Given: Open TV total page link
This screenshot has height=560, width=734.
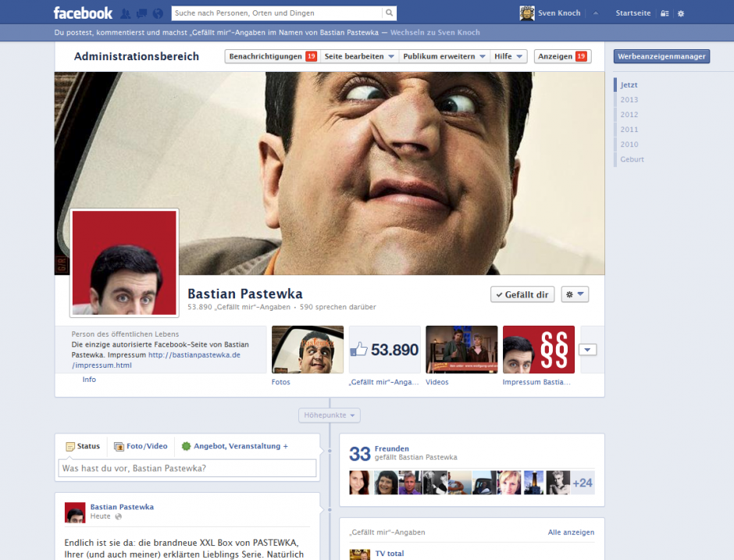Looking at the screenshot, I should pyautogui.click(x=390, y=554).
